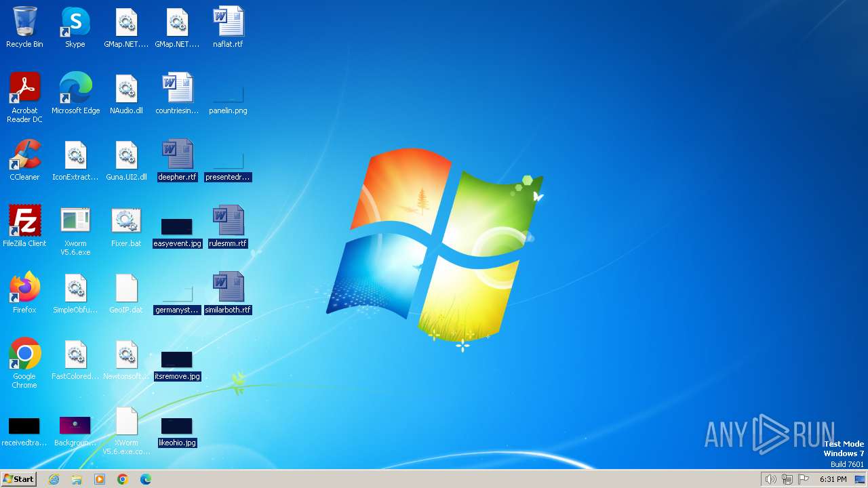This screenshot has width=868, height=488.
Task: Launch Google Chrome from the taskbar
Action: coord(123,479)
